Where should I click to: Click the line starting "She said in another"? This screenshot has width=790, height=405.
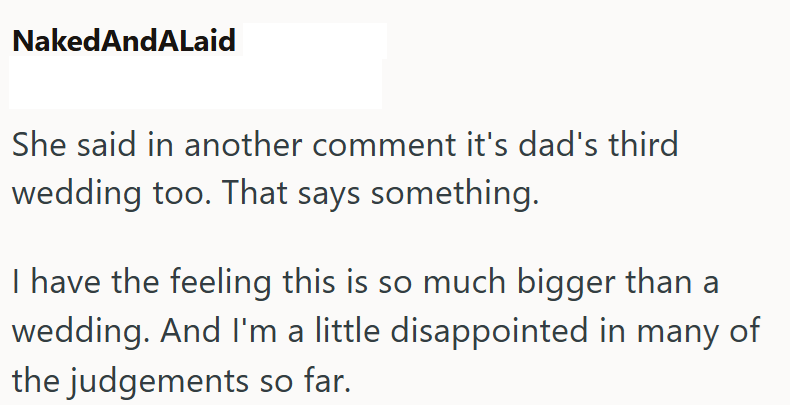[345, 145]
